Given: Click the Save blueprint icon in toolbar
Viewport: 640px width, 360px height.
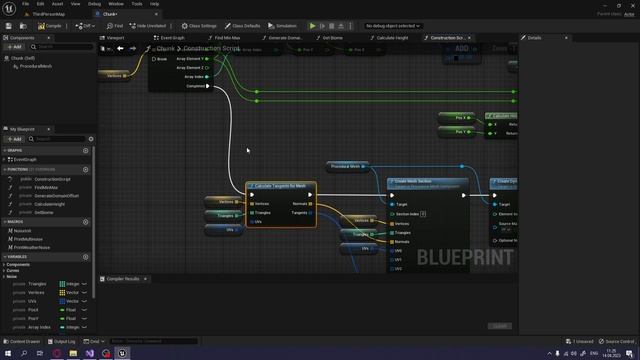Looking at the screenshot, I should [x=9, y=26].
